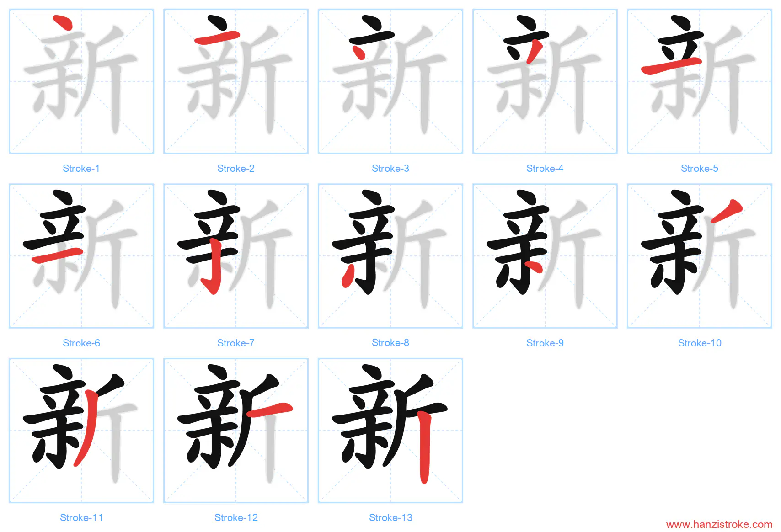Click the Stroke-6 character diagram
Image resolution: width=781 pixels, height=532 pixels.
[x=81, y=256]
